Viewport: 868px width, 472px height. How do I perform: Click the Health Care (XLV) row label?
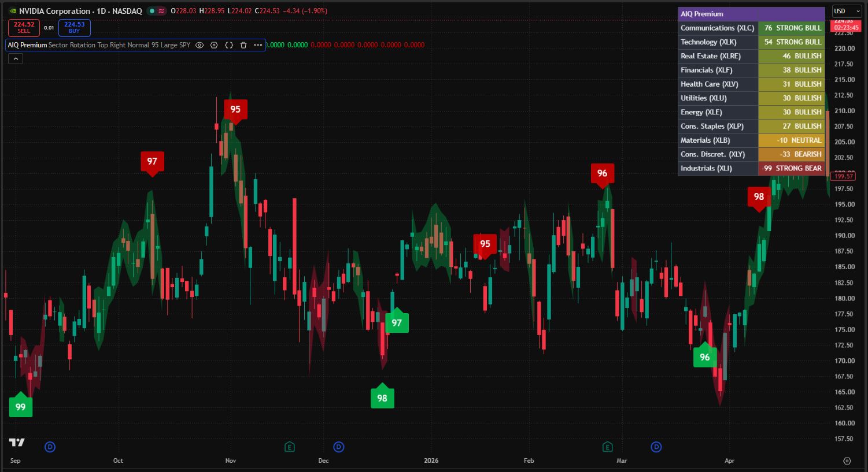tap(709, 84)
